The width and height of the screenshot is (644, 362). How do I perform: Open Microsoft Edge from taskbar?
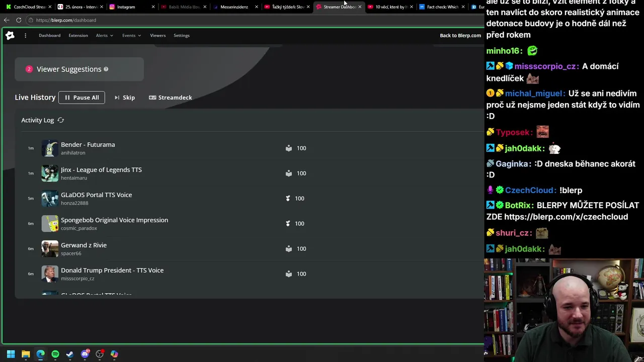click(40, 354)
